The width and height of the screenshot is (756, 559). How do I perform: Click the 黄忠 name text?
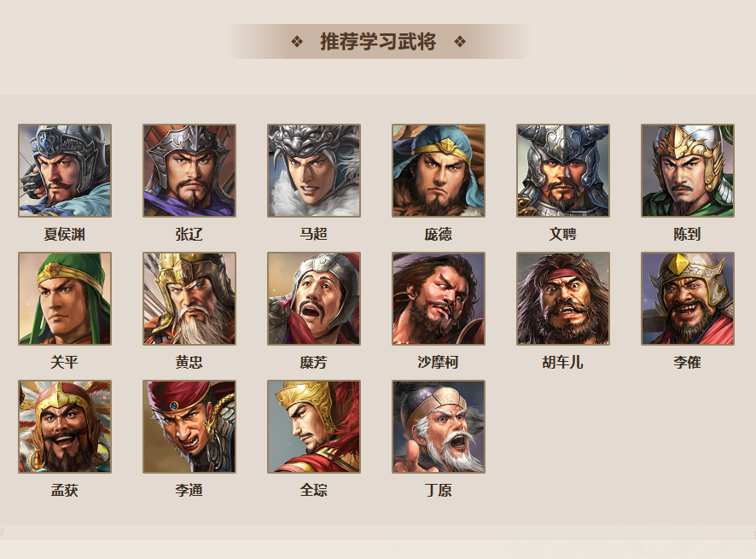pyautogui.click(x=189, y=362)
